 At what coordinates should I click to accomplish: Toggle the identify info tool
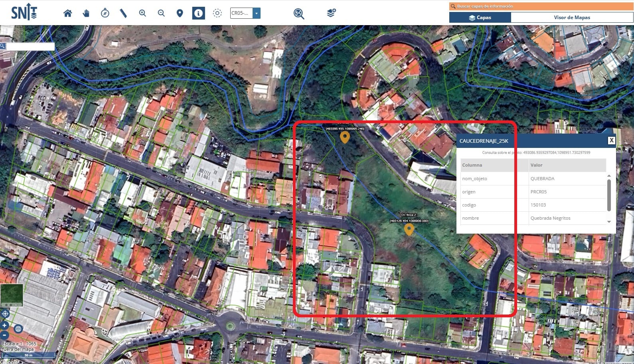click(198, 13)
